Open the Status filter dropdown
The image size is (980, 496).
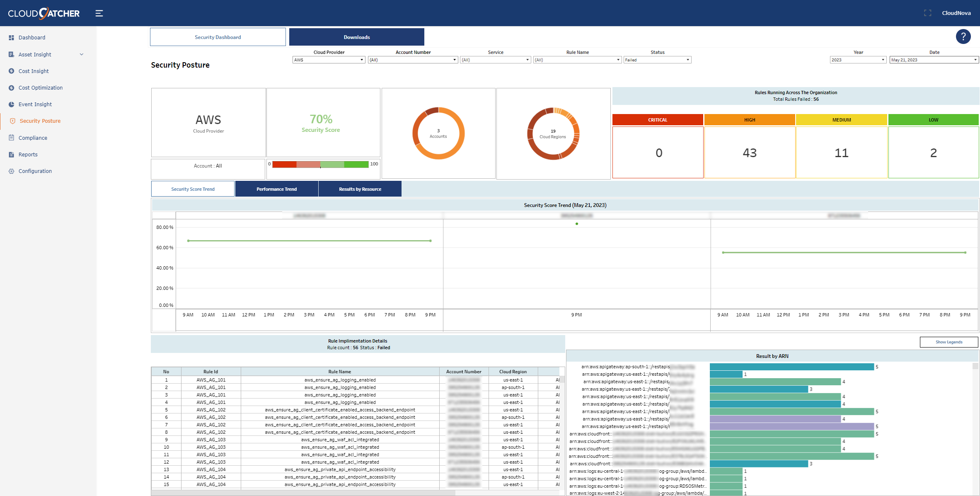657,60
